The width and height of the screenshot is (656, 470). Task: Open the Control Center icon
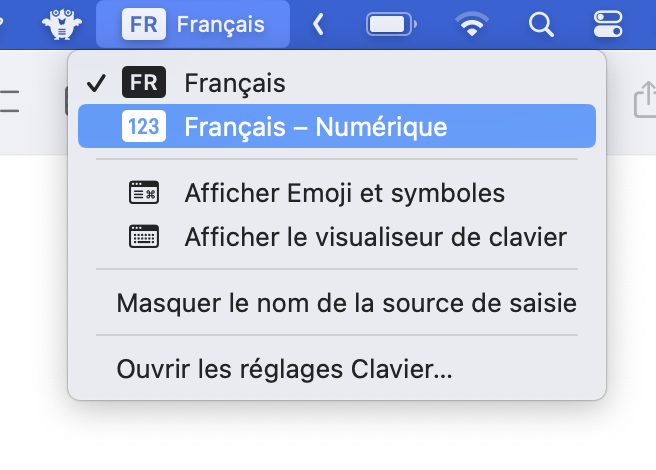(607, 24)
